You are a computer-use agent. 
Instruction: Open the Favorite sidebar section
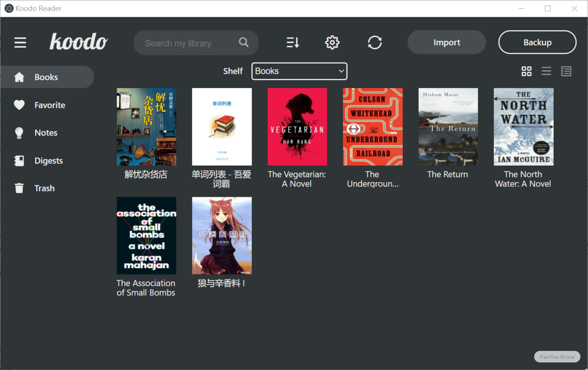pos(47,105)
